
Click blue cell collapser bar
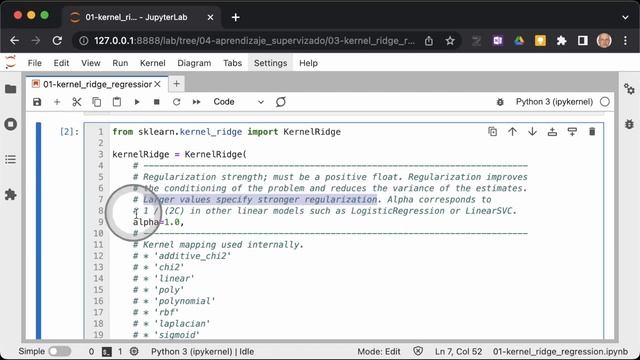38,231
